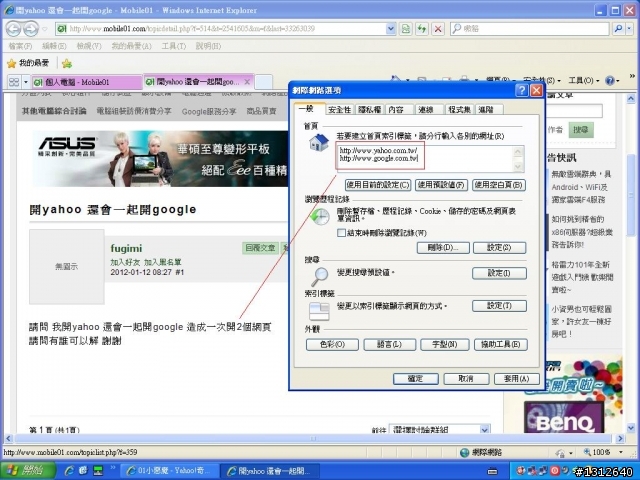640x480 pixels.
Task: Click Use current (C) button
Action: pos(378,185)
